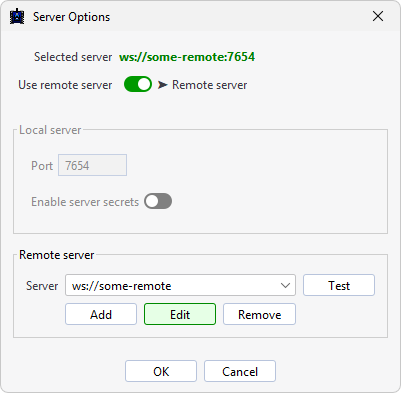Image resolution: width=401 pixels, height=393 pixels.
Task: Click the Server label next to dropdown
Action: pos(42,286)
